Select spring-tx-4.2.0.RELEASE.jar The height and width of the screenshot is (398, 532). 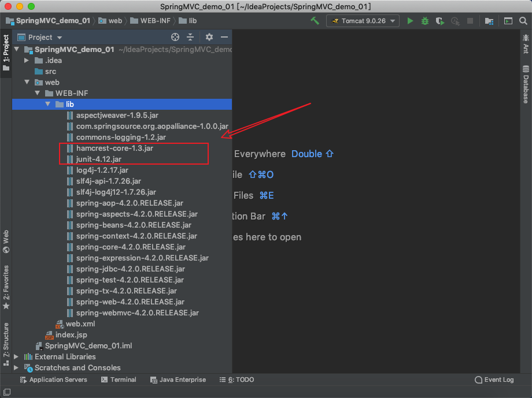(x=122, y=291)
